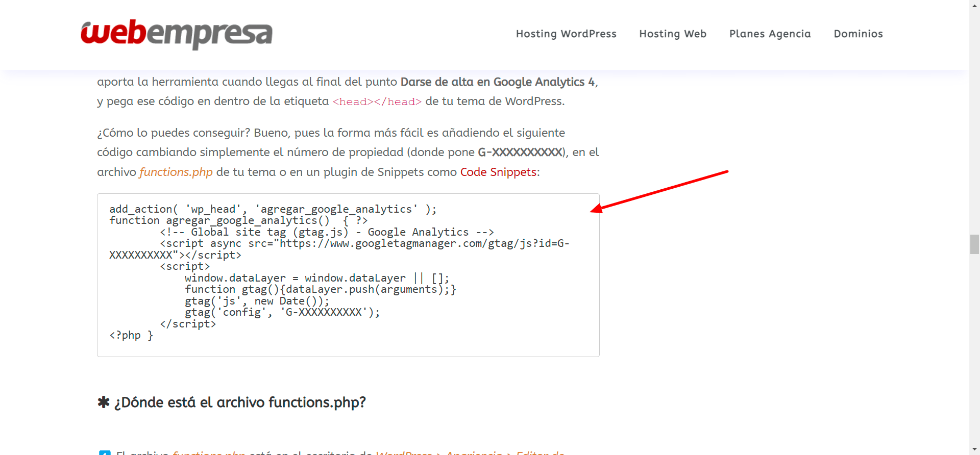This screenshot has height=455, width=980.
Task: Open the Hosting WordPress menu
Action: pos(566,34)
